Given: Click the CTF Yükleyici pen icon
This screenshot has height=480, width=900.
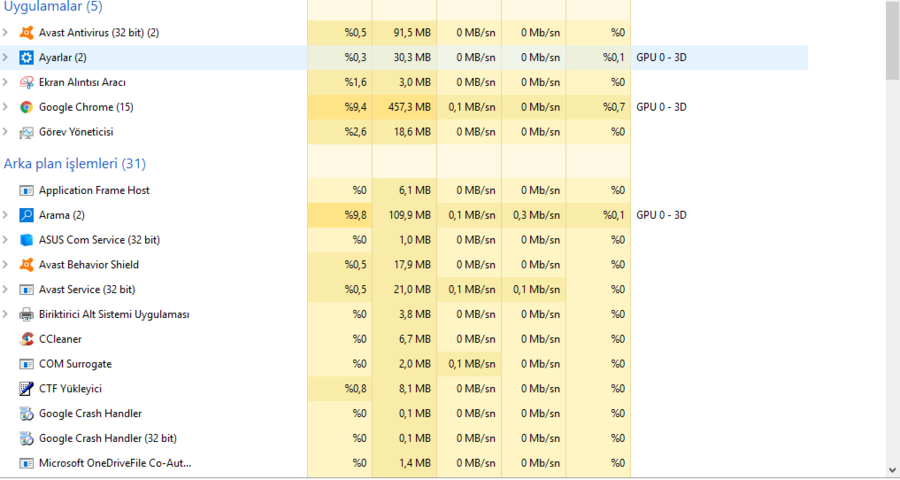Looking at the screenshot, I should click(x=26, y=389).
